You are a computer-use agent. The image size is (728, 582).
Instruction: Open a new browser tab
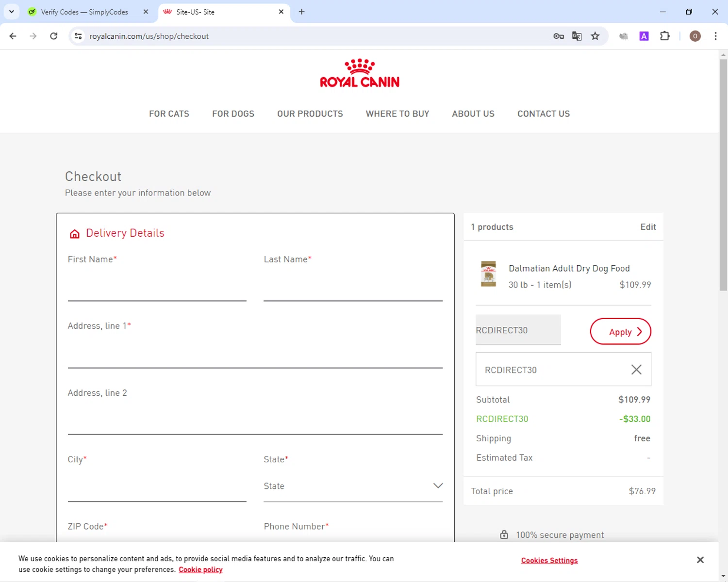tap(301, 12)
